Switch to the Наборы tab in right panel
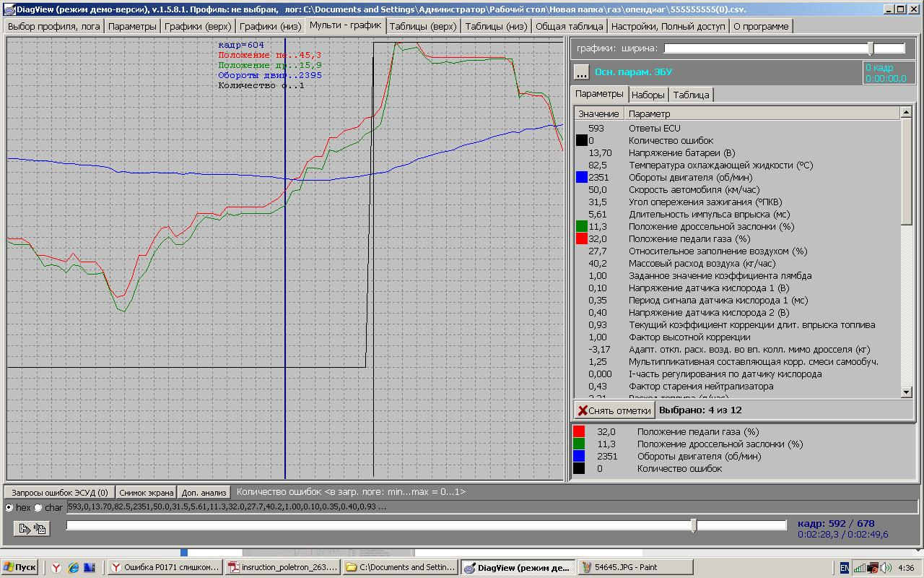The image size is (924, 578). [x=648, y=95]
